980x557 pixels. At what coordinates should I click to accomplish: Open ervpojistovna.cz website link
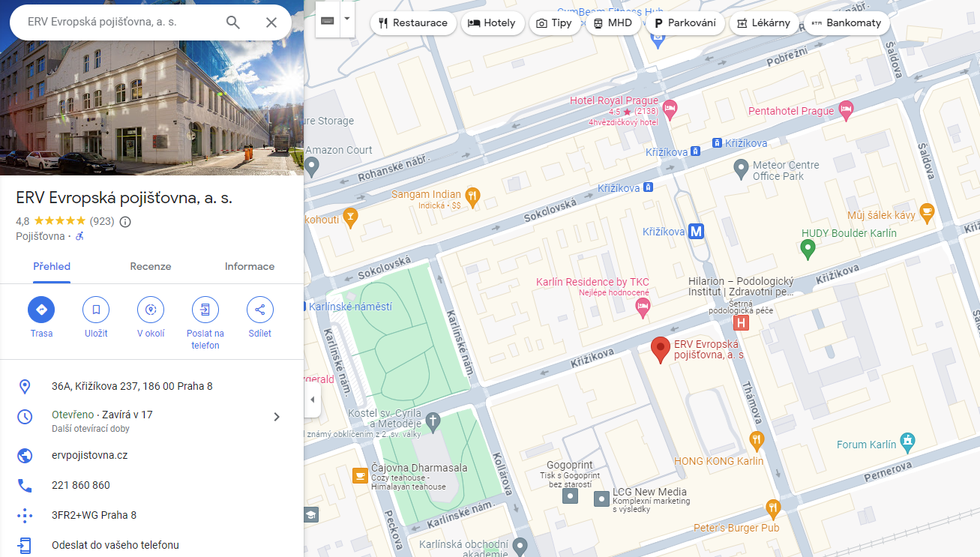click(x=90, y=455)
